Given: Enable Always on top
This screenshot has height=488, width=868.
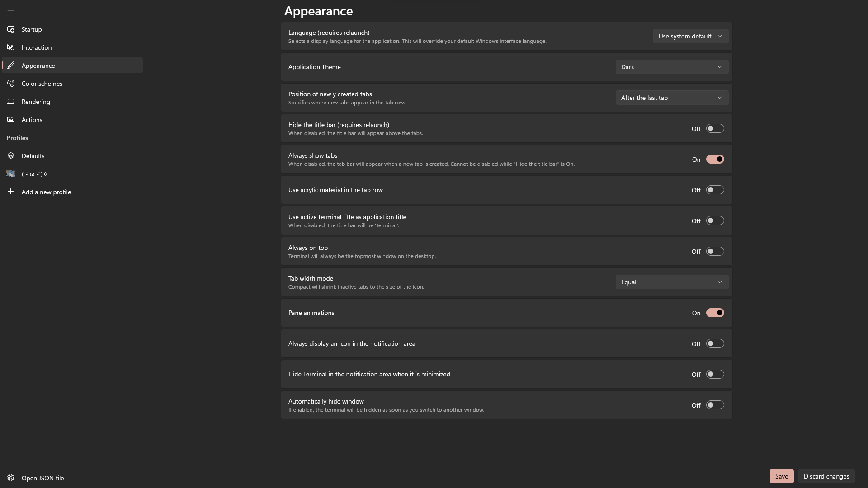Looking at the screenshot, I should pyautogui.click(x=715, y=251).
